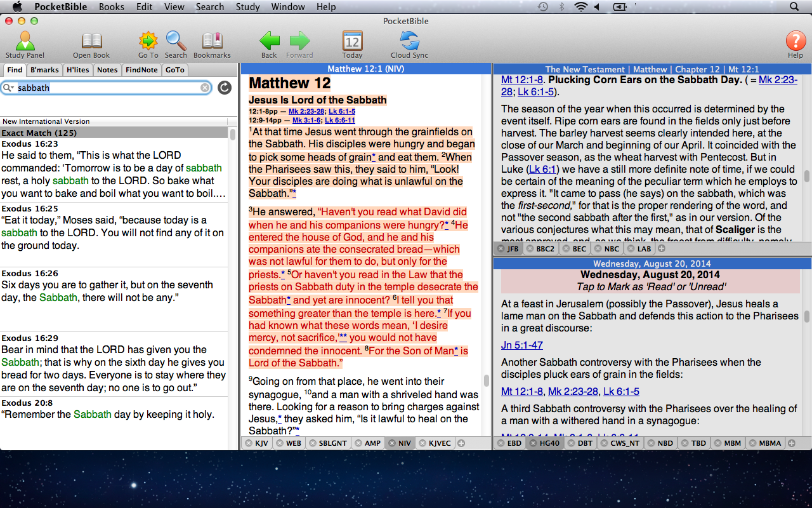Open Bookmarks from the toolbar
This screenshot has width=812, height=508.
tap(212, 43)
